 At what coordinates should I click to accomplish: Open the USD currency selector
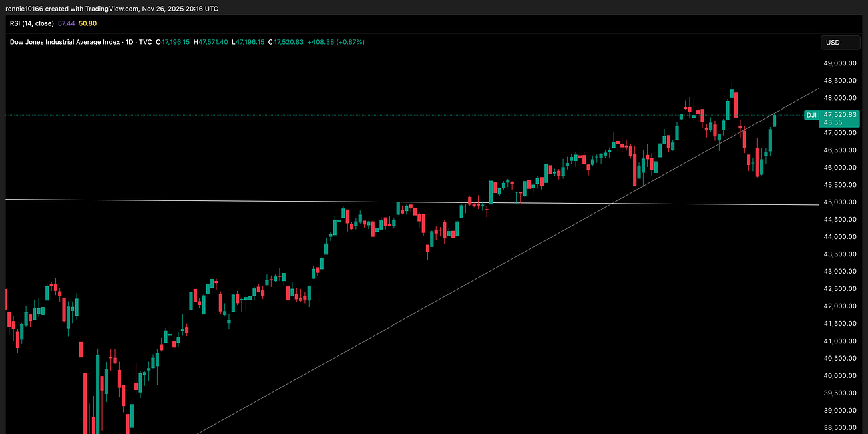(839, 42)
